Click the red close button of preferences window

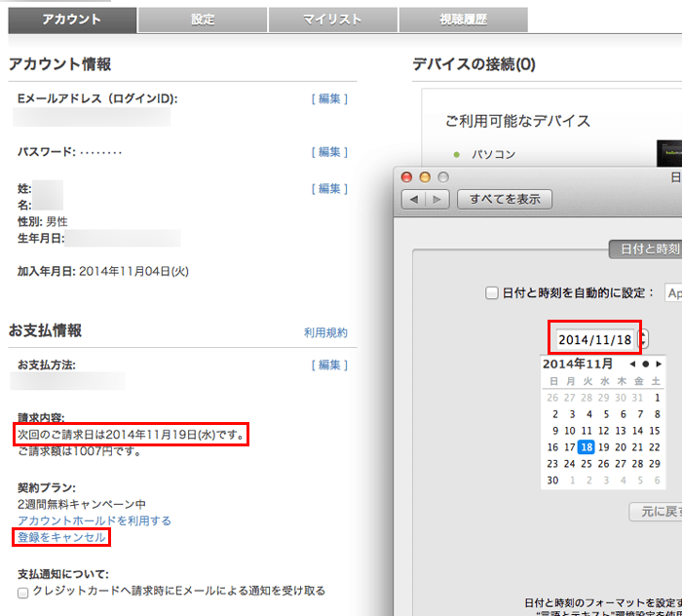(408, 176)
